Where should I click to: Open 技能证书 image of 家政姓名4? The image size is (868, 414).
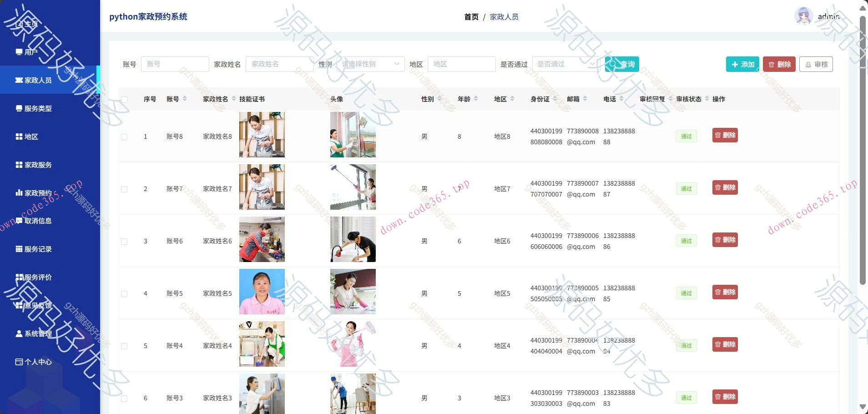point(262,344)
